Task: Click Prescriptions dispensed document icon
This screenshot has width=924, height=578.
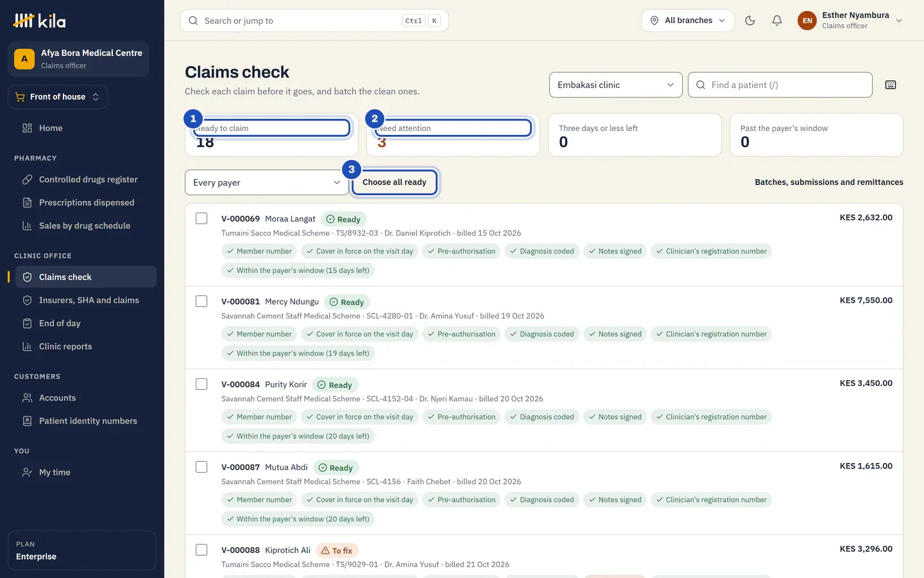Action: pos(27,202)
